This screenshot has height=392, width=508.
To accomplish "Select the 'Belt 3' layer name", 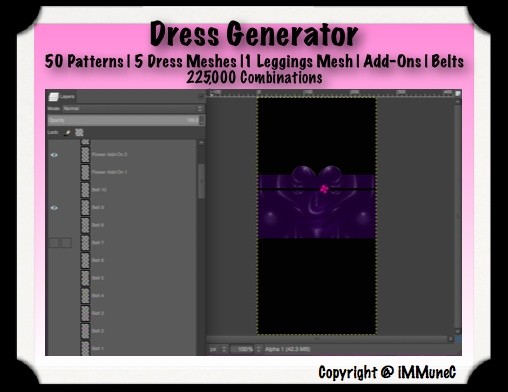I will point(98,313).
